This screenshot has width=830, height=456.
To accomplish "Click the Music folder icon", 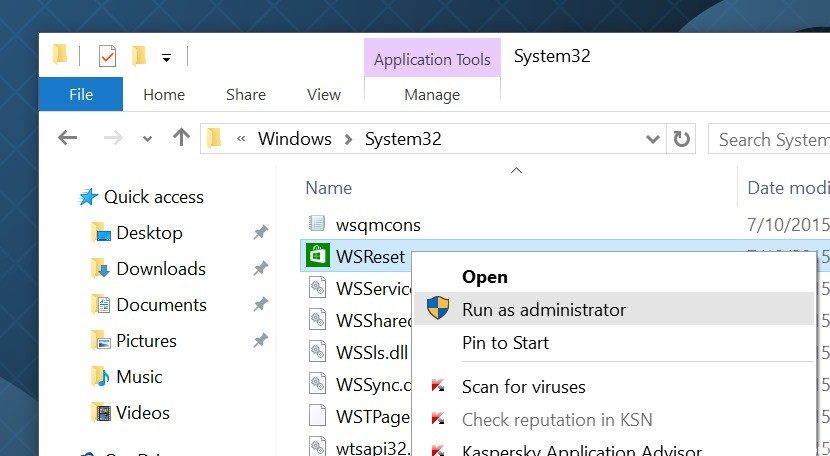I will (101, 377).
